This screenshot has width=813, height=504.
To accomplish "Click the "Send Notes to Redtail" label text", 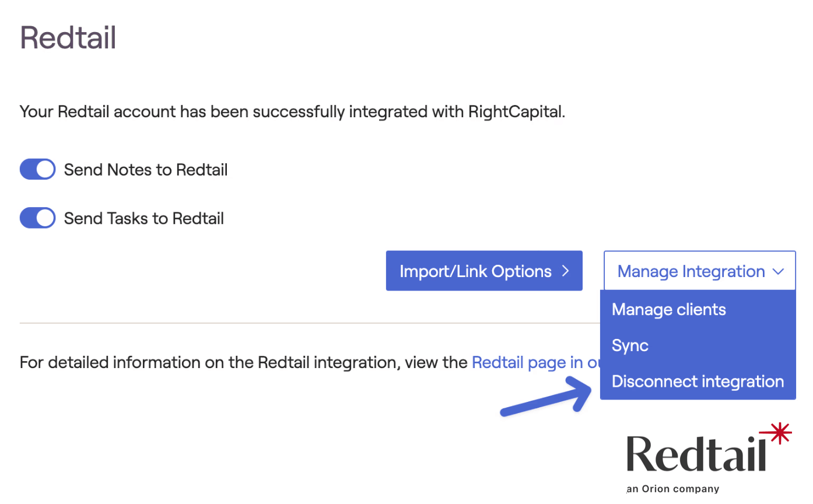I will coord(145,170).
